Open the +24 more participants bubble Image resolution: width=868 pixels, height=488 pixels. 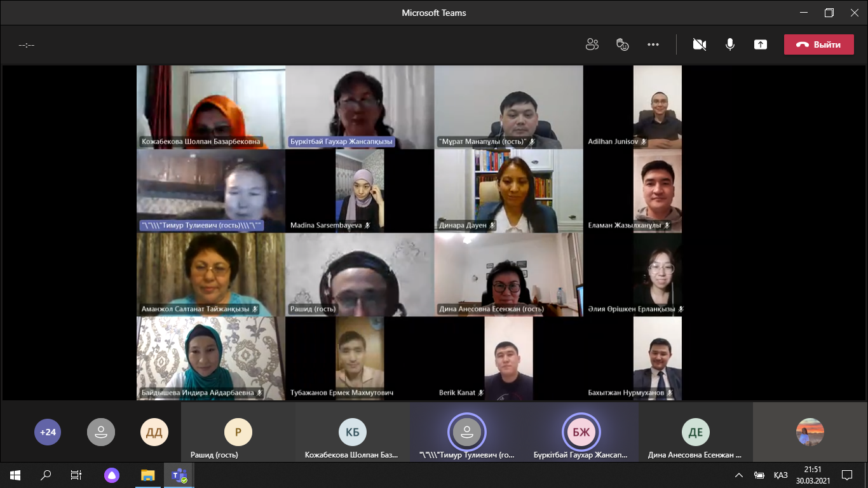(48, 432)
